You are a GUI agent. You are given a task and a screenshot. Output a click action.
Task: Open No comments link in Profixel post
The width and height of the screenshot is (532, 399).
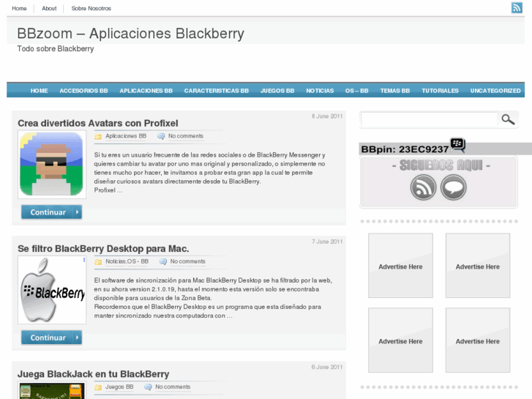[x=186, y=136]
